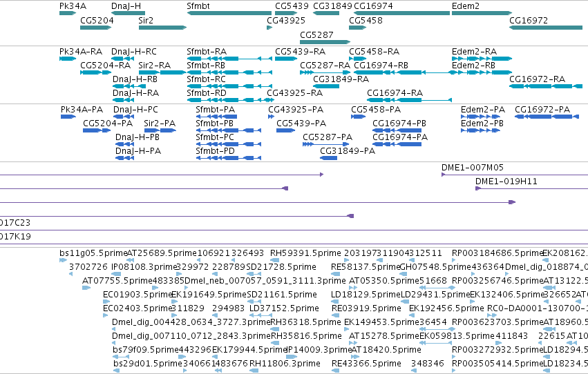The image size is (588, 374).
Task: Click the DnaJ-H-RB transcript label
Action: coord(135,79)
